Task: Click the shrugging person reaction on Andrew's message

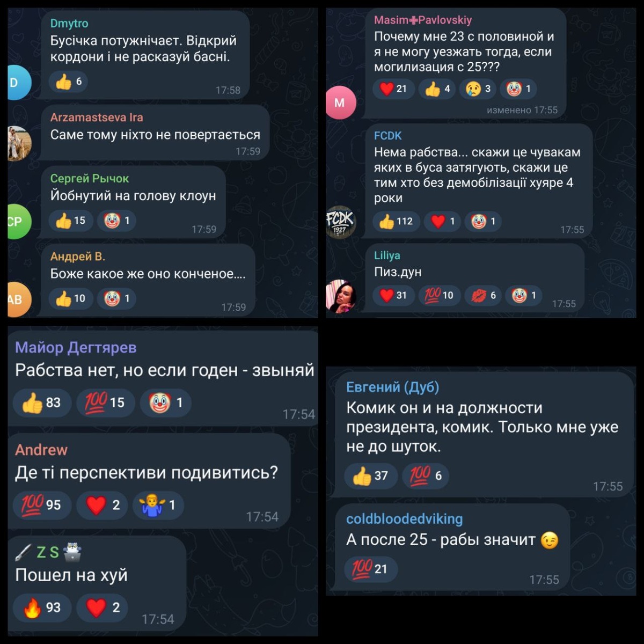Action: click(158, 505)
